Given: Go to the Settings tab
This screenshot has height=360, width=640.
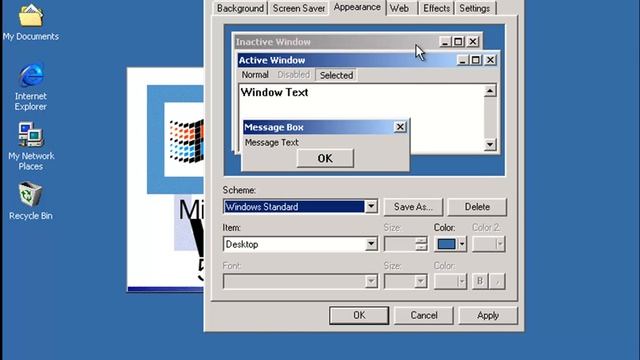Looking at the screenshot, I should click(475, 8).
